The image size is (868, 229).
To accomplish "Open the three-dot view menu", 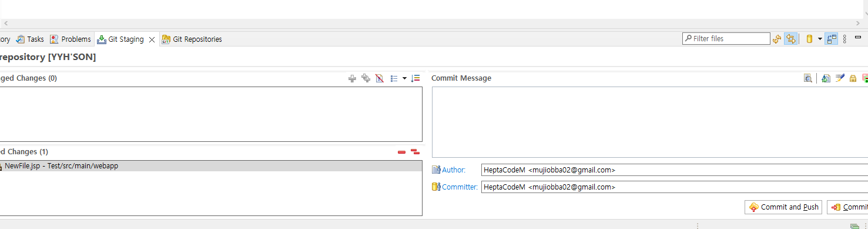I will 844,39.
